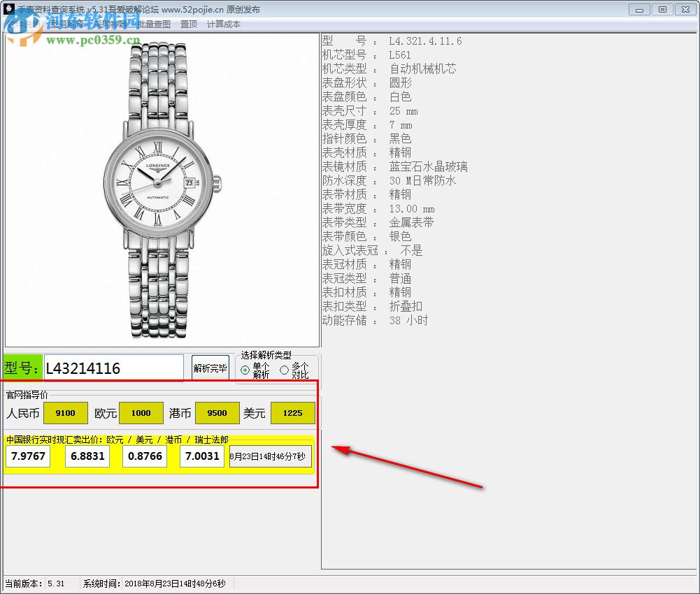Click the 欧元 price box showing 1000

click(141, 413)
